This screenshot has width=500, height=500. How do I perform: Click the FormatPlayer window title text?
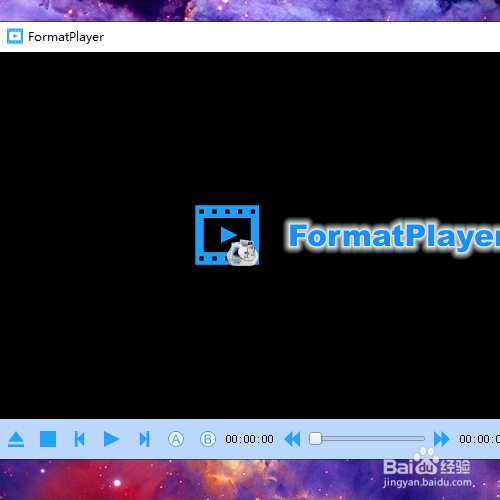click(66, 37)
